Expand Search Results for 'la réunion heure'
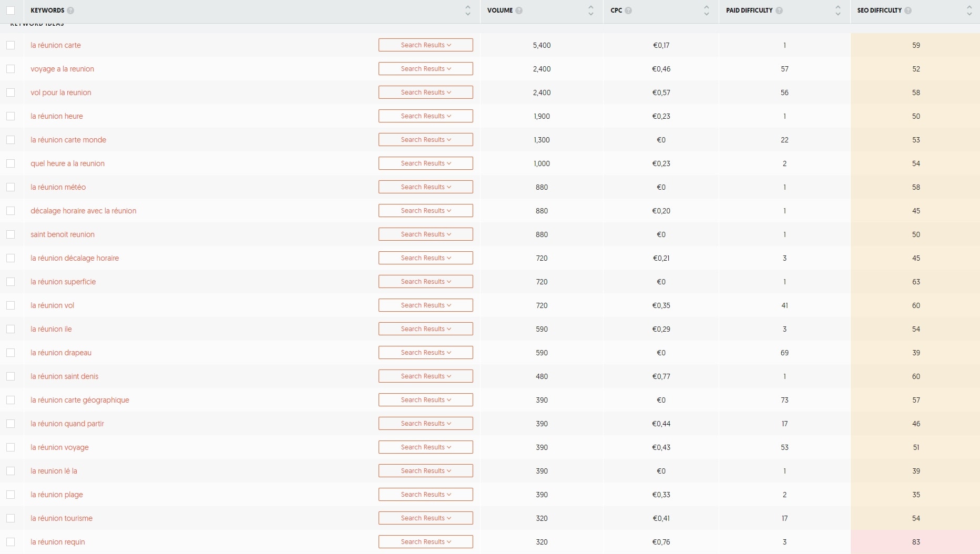 425,116
